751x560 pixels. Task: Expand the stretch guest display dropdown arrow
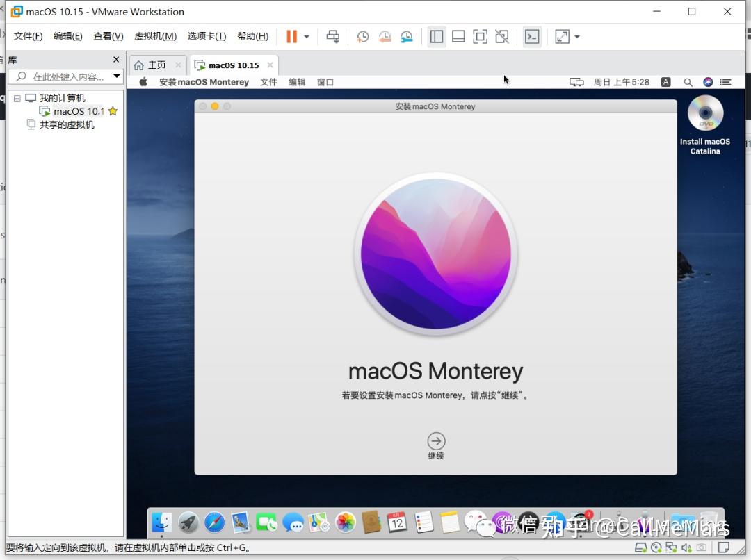point(577,36)
